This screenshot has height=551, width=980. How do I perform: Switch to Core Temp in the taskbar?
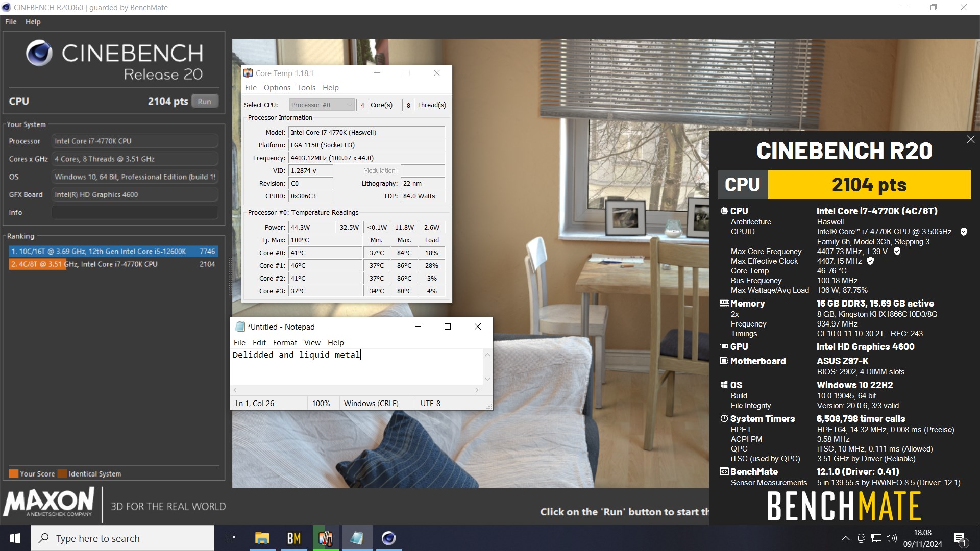pyautogui.click(x=326, y=538)
